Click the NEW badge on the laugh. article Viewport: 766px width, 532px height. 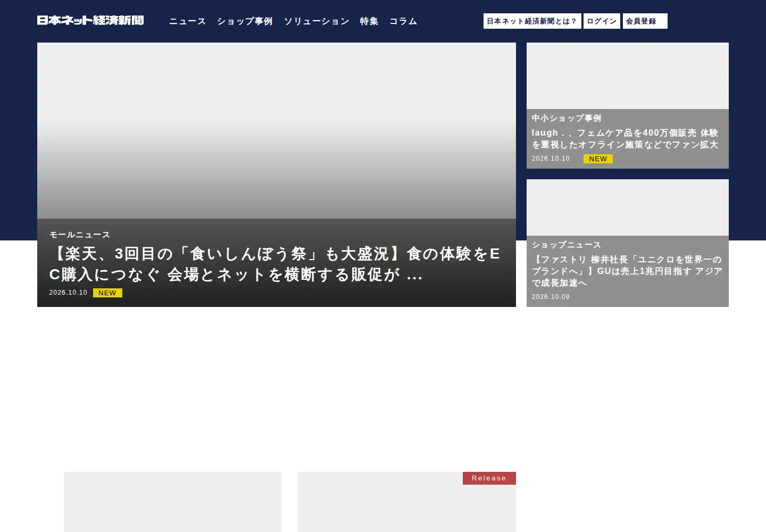[x=598, y=159]
